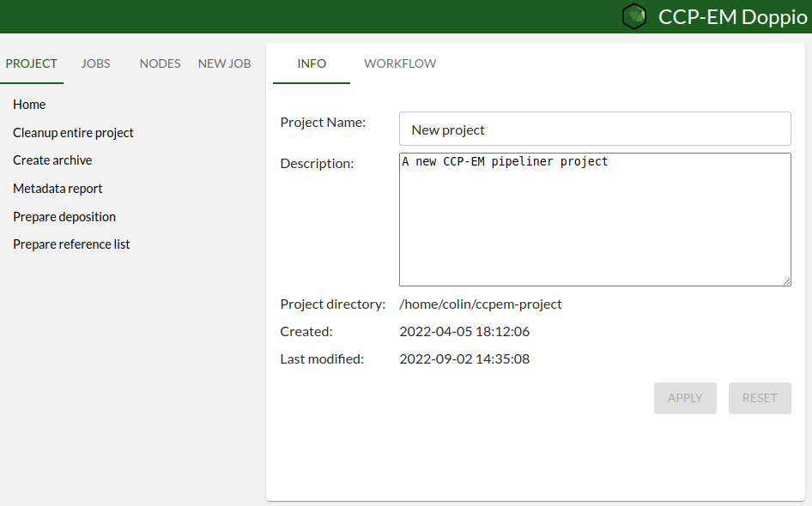The width and height of the screenshot is (812, 506).
Task: Click the project directory path text
Action: coord(481,304)
